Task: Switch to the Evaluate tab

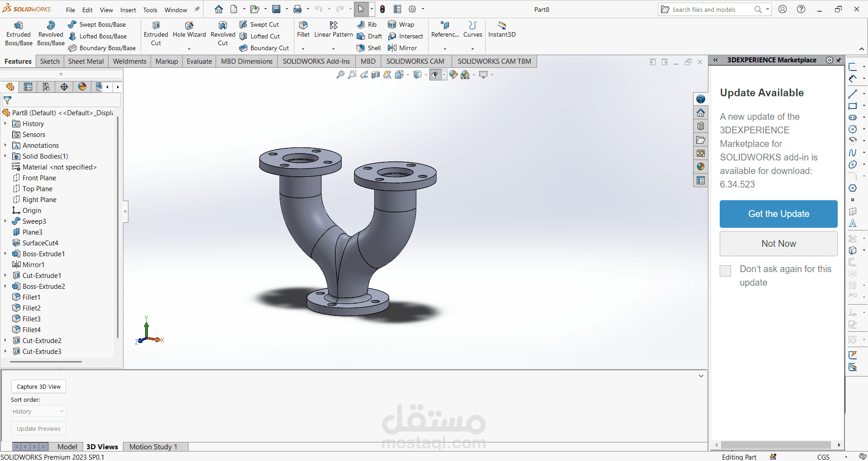Action: pos(199,61)
